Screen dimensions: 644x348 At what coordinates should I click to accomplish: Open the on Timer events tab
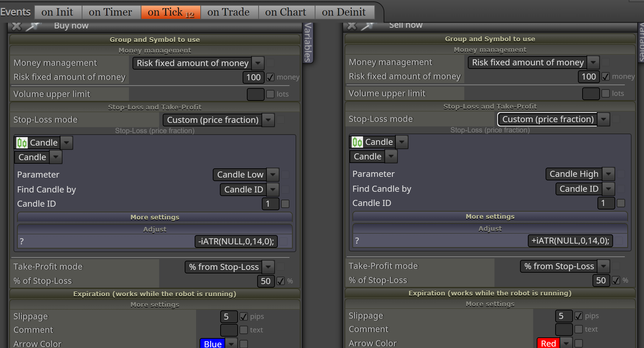[x=110, y=12]
